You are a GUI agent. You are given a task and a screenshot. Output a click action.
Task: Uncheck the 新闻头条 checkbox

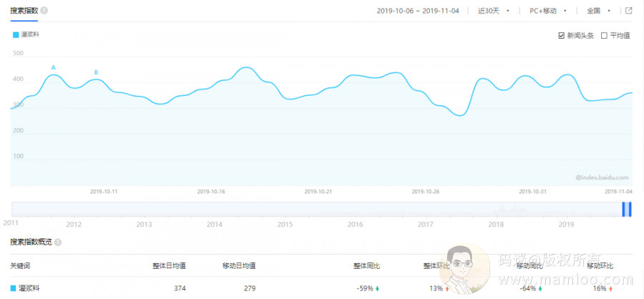[x=562, y=35]
